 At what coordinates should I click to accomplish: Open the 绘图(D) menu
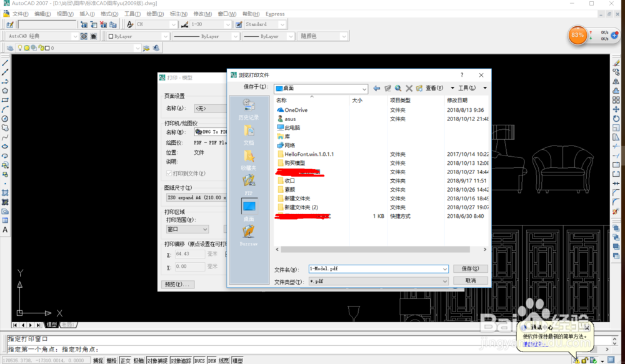[156, 14]
